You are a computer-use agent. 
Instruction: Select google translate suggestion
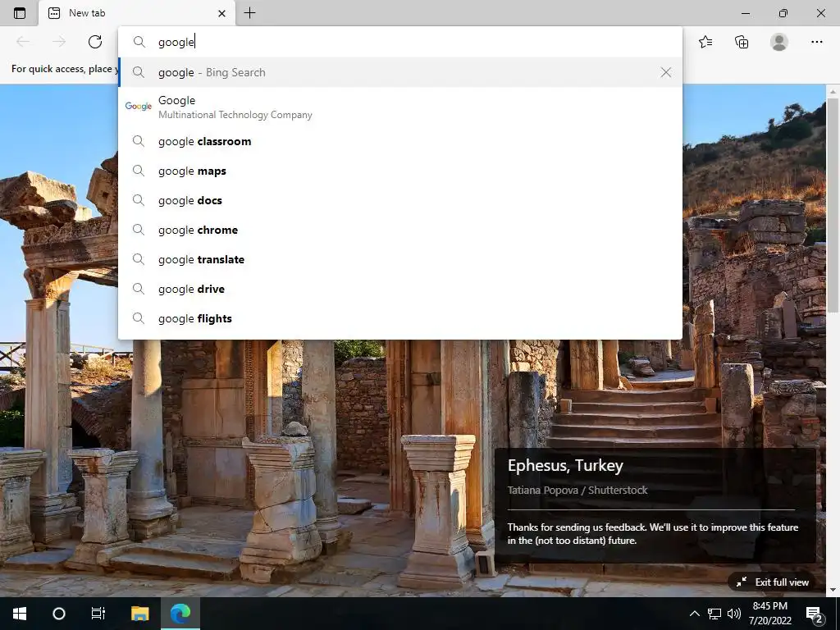point(400,259)
